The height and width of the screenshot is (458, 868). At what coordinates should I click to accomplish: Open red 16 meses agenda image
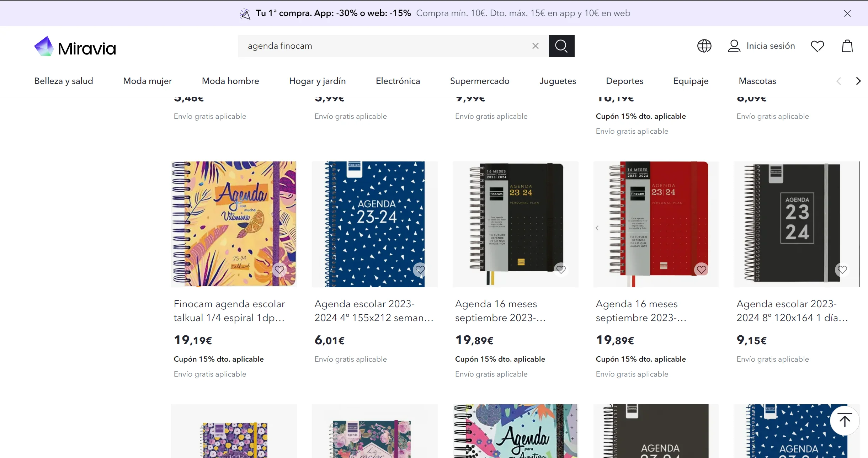656,224
